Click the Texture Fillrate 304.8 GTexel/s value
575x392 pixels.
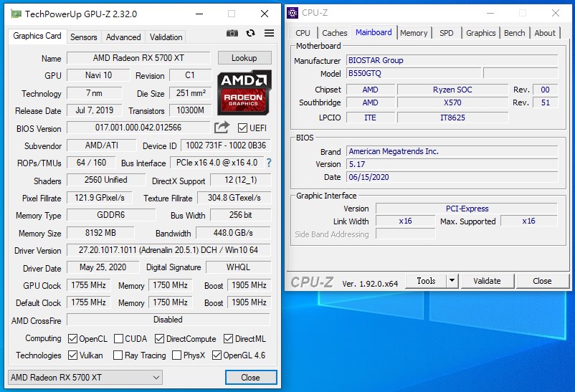[234, 198]
